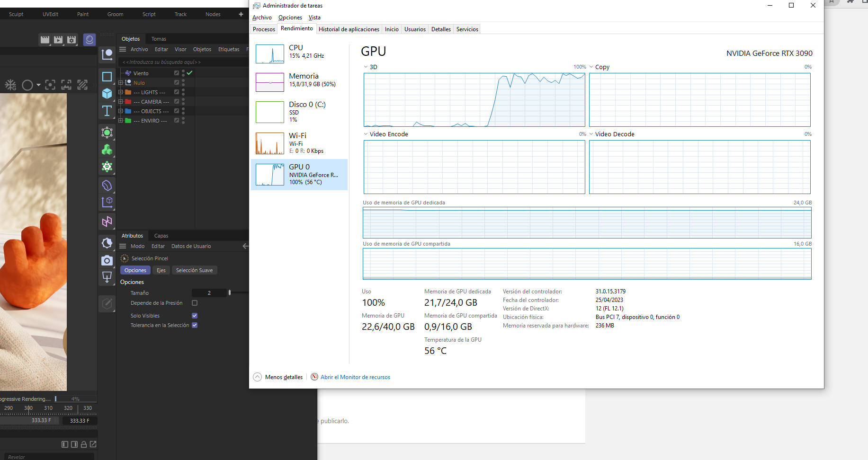
Task: Uncheck the Solo Visibles checkbox
Action: [x=195, y=316]
